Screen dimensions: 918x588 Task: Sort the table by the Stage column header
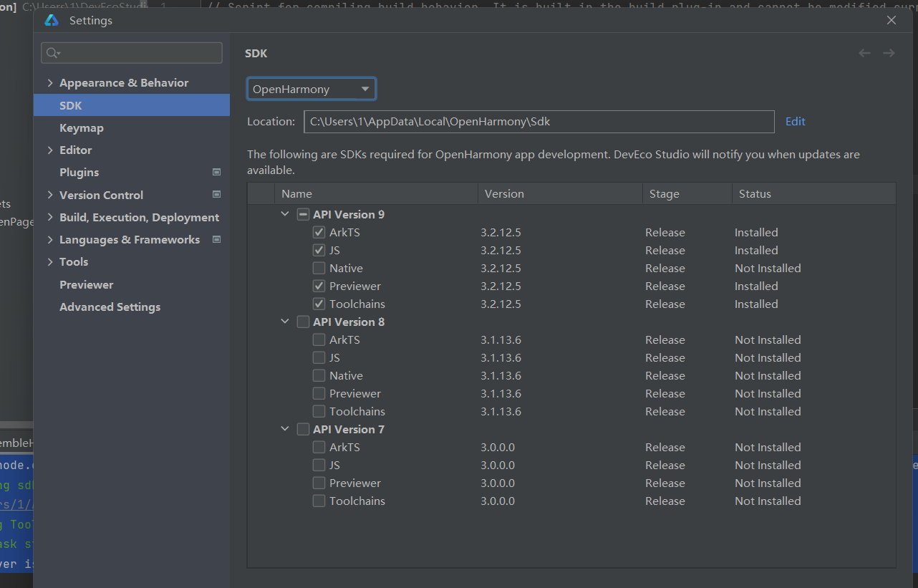coord(687,193)
